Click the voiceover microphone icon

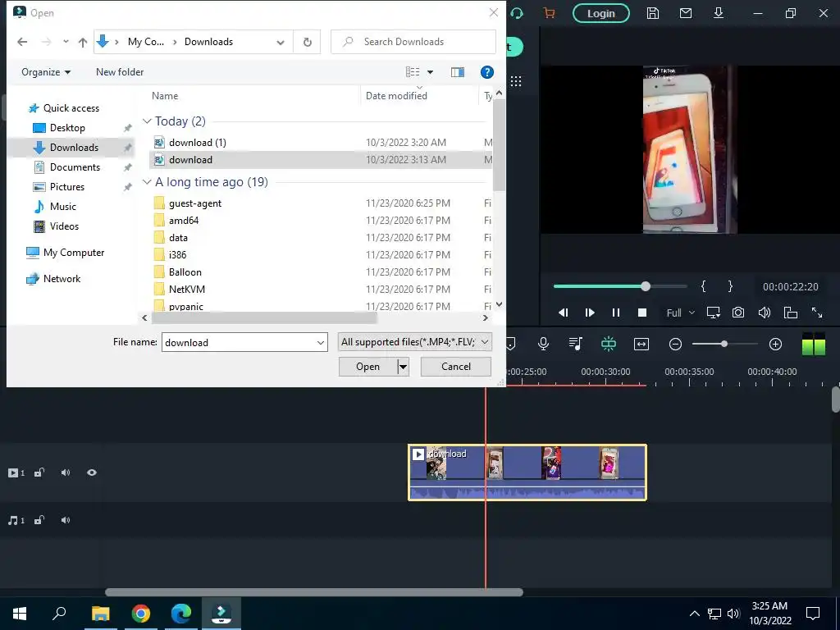(x=543, y=344)
